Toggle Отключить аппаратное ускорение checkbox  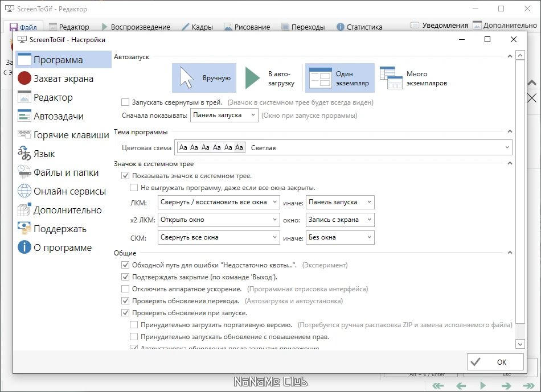click(125, 289)
